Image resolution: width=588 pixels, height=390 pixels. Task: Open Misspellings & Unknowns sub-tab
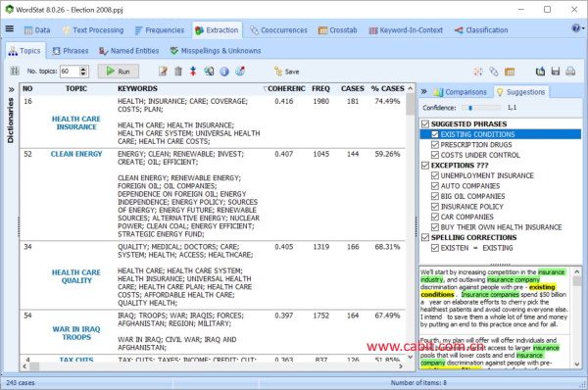216,51
